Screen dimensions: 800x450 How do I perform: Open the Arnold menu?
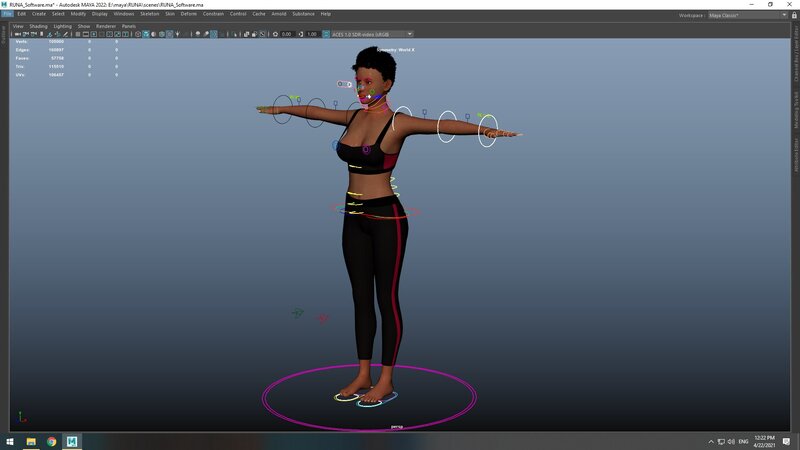pos(278,14)
